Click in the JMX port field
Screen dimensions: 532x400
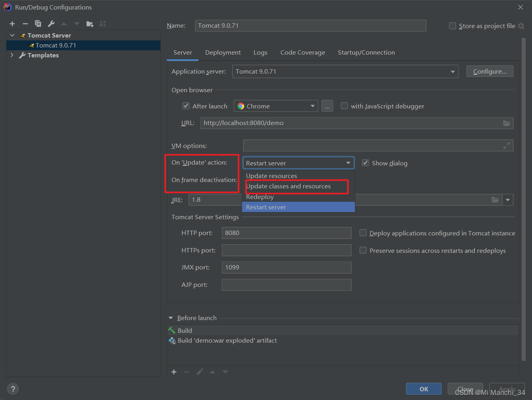coord(286,267)
